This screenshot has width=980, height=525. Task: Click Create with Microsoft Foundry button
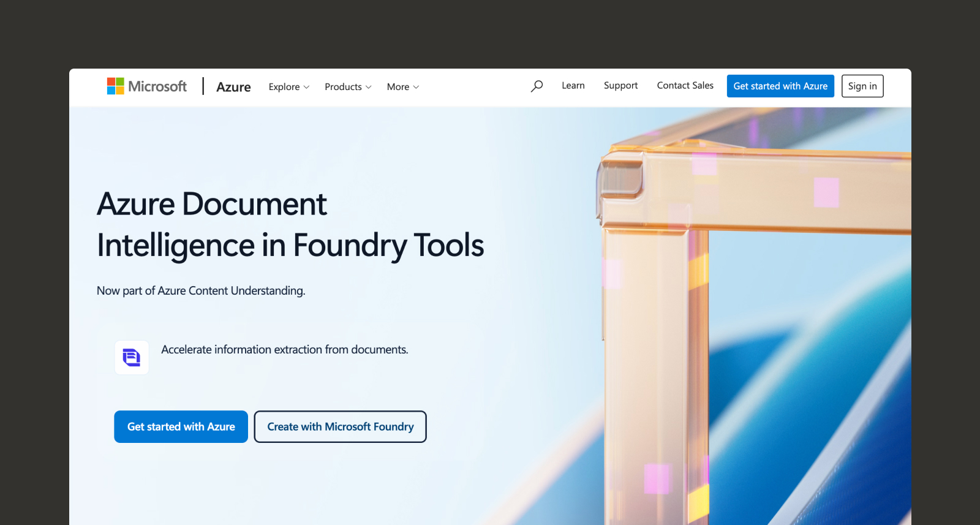[341, 426]
